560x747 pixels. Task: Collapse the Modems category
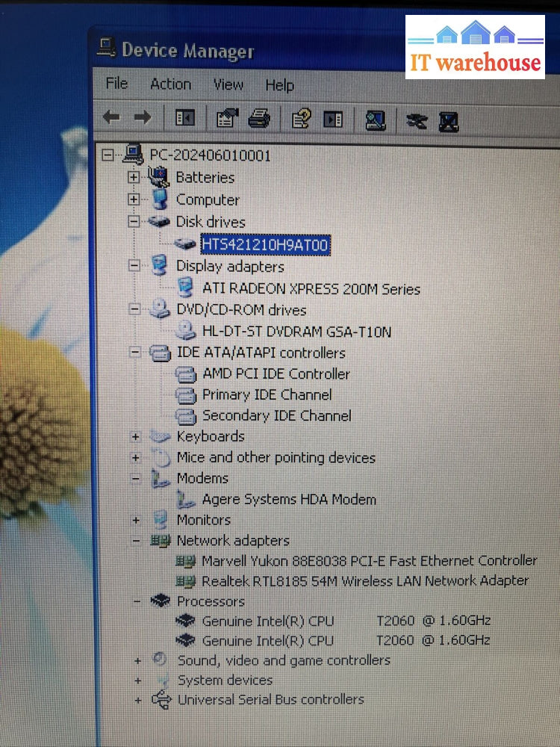click(x=136, y=478)
